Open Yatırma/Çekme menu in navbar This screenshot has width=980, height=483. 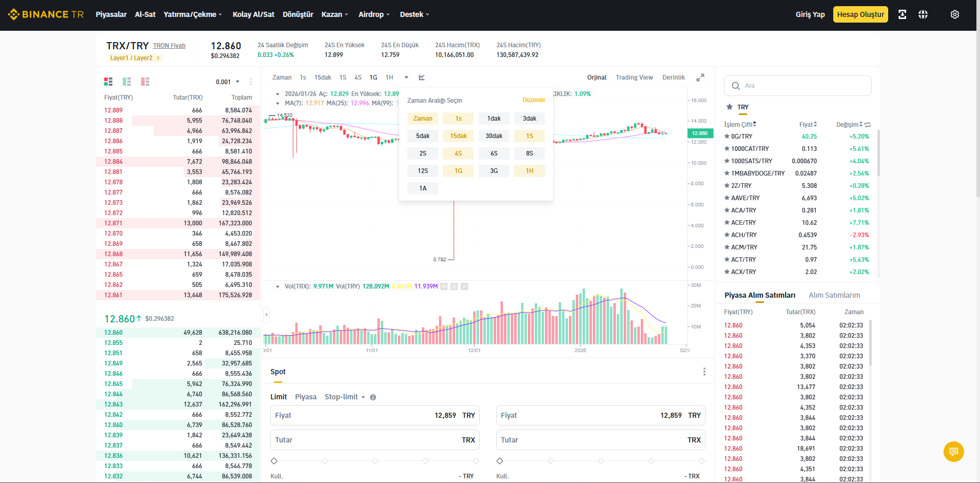tap(193, 14)
